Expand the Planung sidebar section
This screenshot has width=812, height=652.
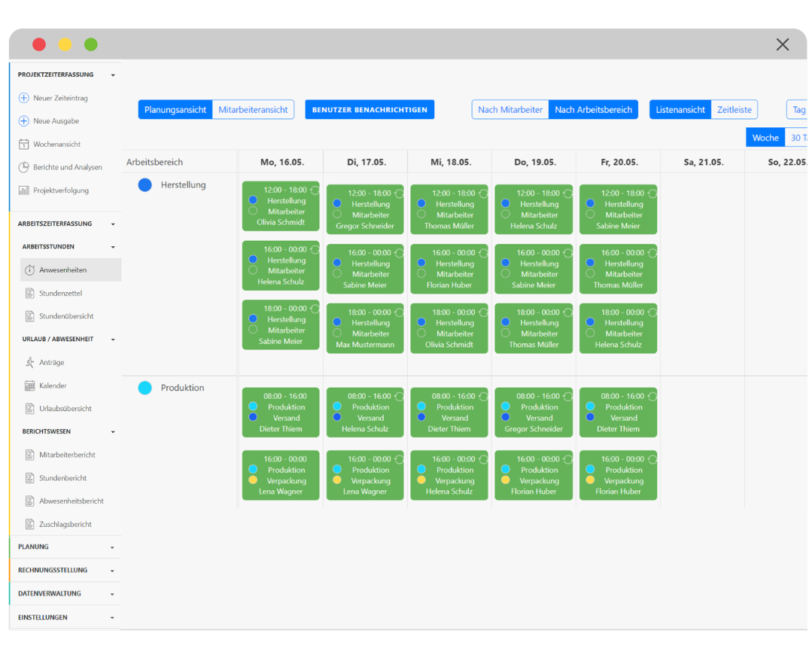(x=113, y=547)
